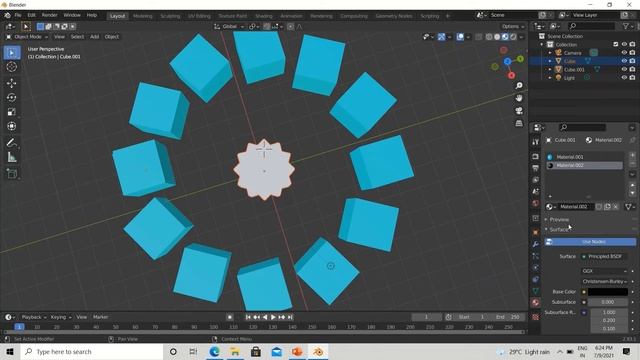
Task: Click new material duplicate icon beside Material.002
Action: pyautogui.click(x=607, y=207)
